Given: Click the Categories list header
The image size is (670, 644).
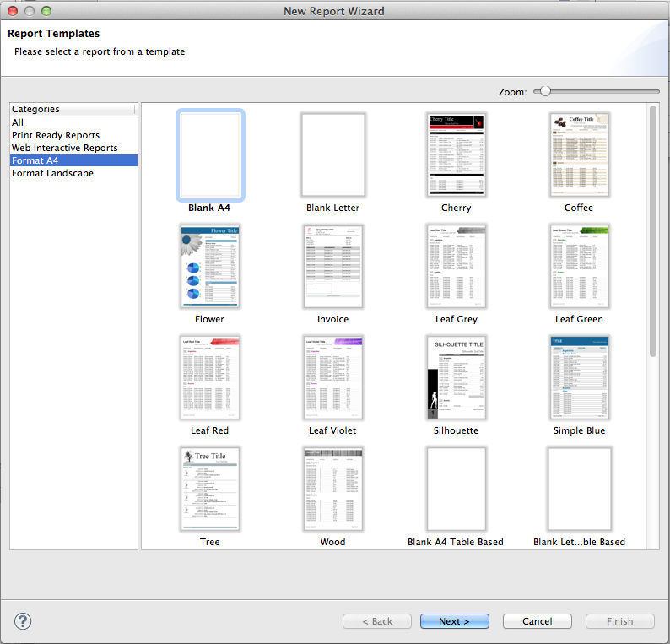Looking at the screenshot, I should [73, 109].
